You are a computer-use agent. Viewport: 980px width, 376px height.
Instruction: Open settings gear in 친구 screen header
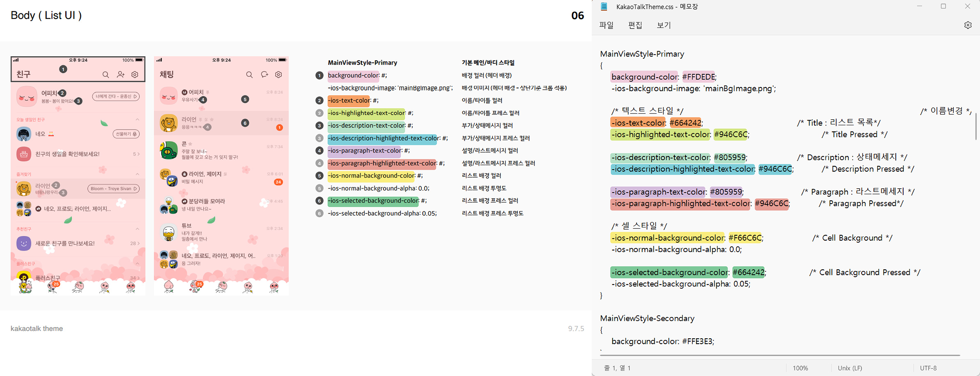[135, 75]
